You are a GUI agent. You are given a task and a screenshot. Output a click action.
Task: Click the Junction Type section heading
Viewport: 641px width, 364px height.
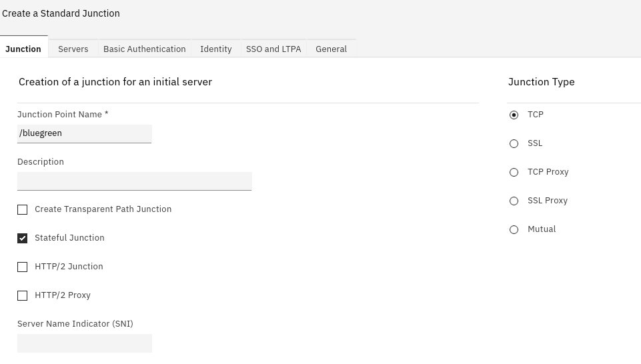coord(541,82)
